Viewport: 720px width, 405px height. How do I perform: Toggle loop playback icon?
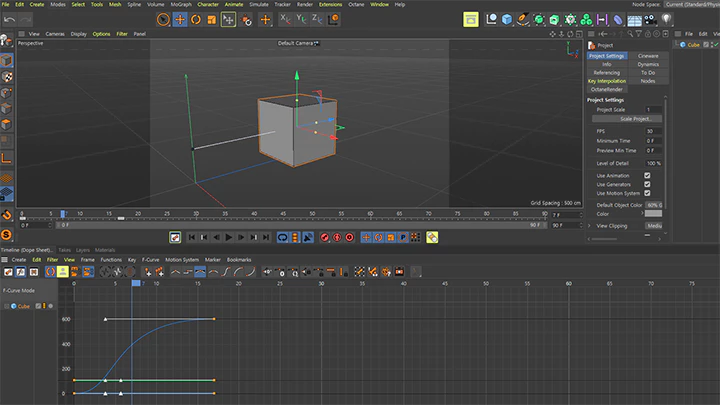click(282, 237)
